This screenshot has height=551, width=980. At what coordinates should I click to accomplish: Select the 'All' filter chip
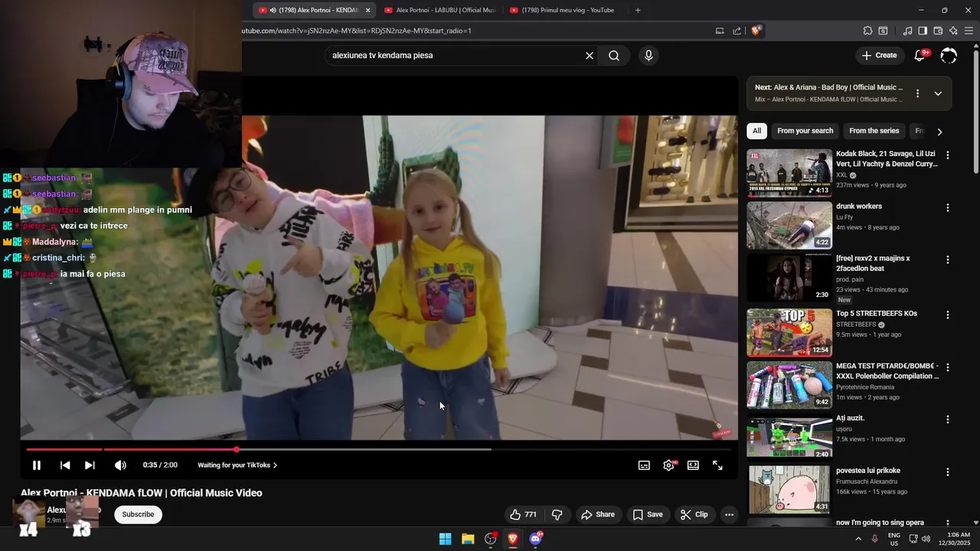(756, 131)
